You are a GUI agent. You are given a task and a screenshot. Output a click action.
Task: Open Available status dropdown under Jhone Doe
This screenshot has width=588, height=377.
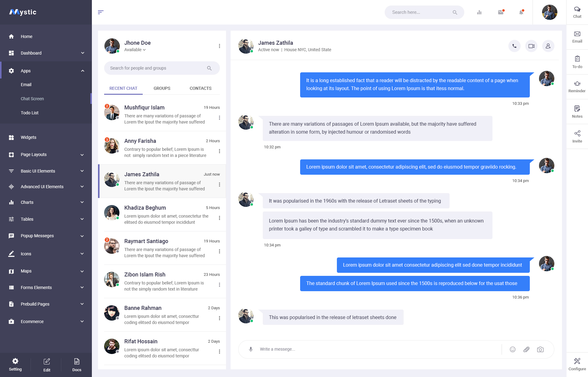point(135,50)
